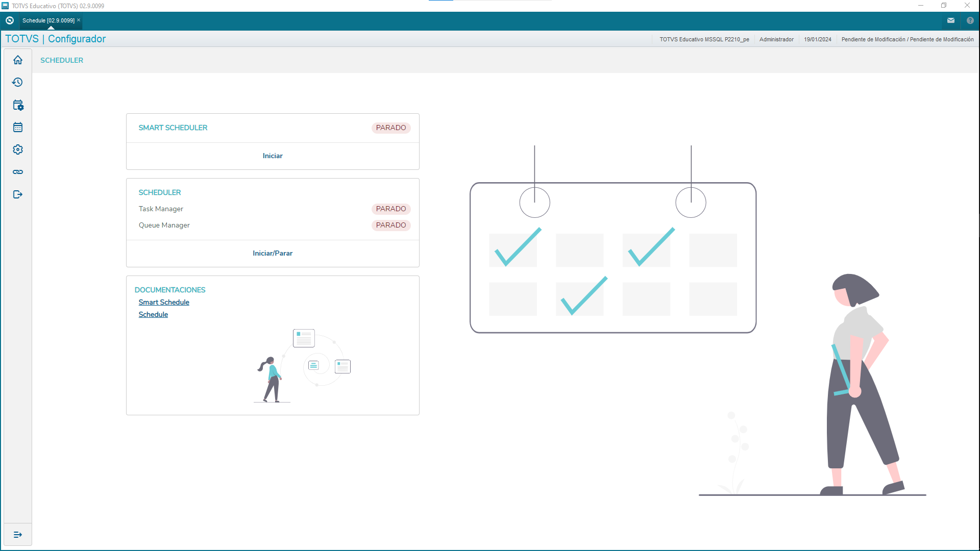Screen dimensions: 980x551
Task: Click the SCHEDULER breadcrumb heading
Action: [x=62, y=60]
